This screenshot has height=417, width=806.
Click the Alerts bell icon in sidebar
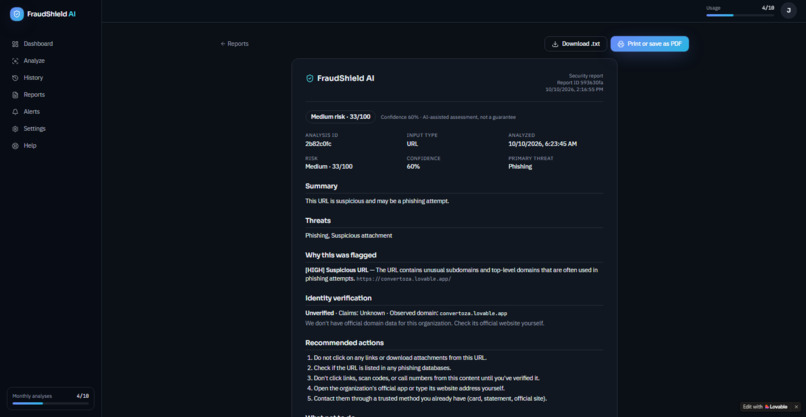click(x=15, y=112)
